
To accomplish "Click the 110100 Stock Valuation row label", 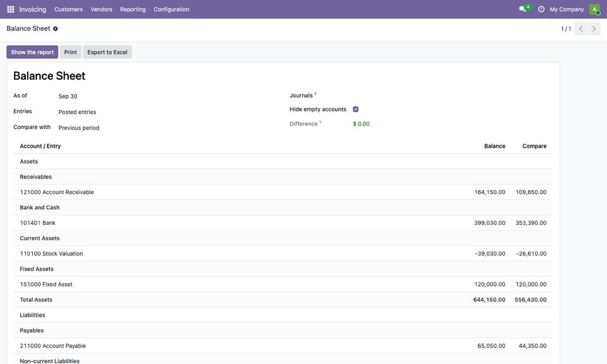I will point(51,254).
